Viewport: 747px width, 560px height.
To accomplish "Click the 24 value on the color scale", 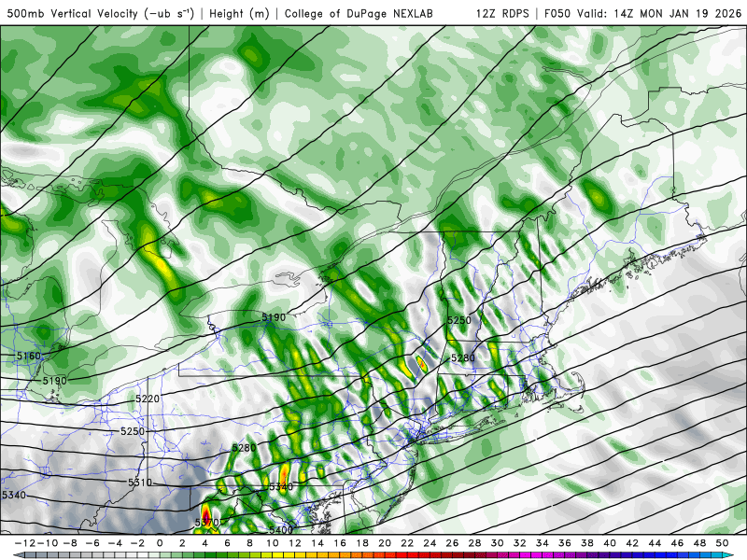I will [x=430, y=543].
